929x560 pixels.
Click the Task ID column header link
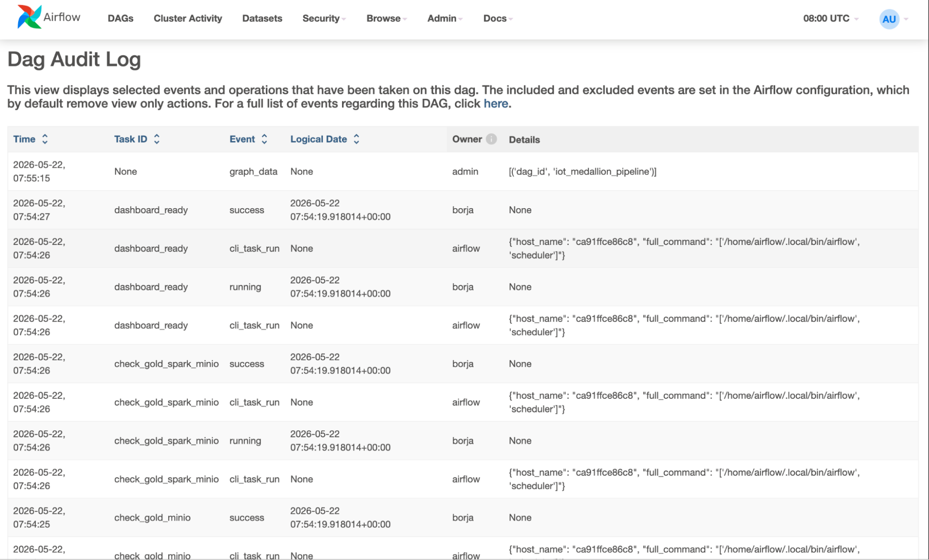131,139
